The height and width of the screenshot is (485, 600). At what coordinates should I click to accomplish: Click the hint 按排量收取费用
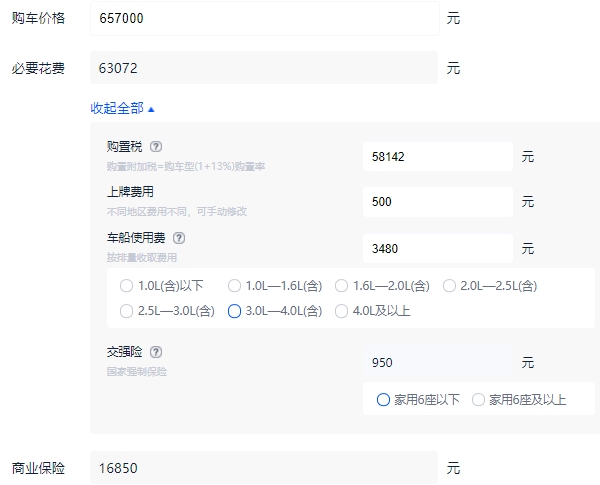pos(142,258)
